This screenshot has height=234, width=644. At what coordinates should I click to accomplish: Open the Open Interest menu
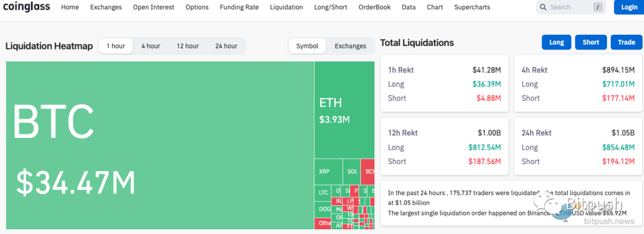coord(154,7)
